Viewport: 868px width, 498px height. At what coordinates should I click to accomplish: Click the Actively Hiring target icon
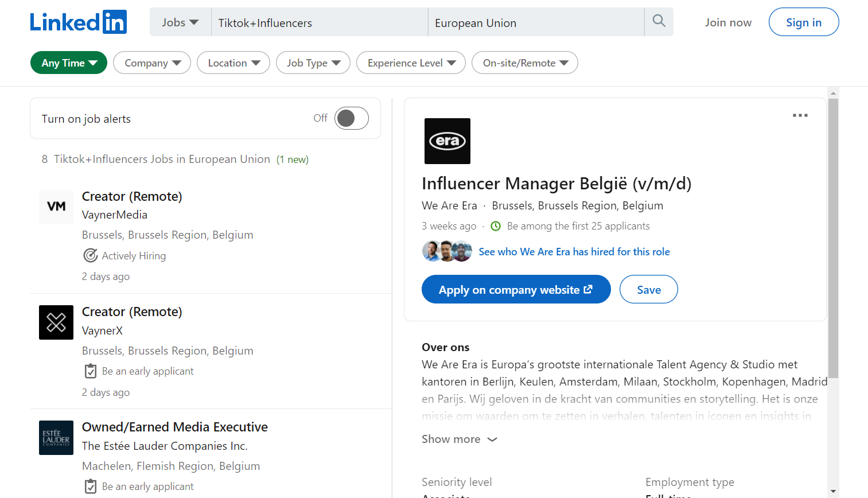[90, 255]
